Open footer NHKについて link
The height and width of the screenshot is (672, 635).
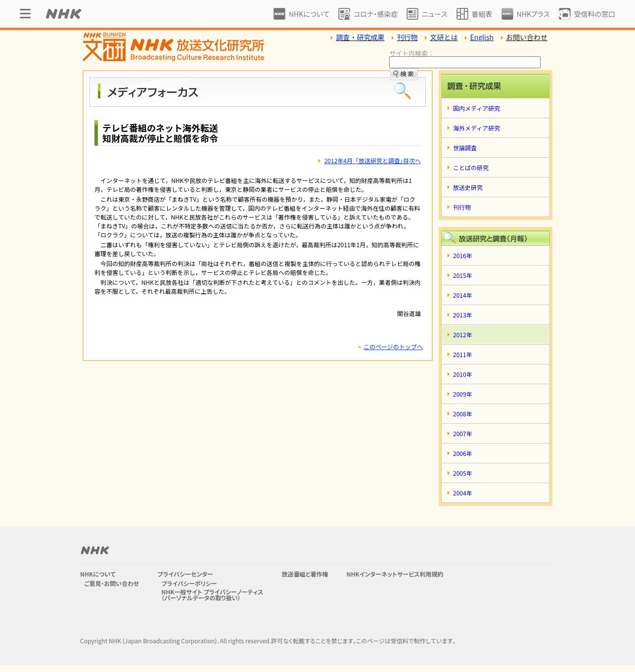pos(98,575)
